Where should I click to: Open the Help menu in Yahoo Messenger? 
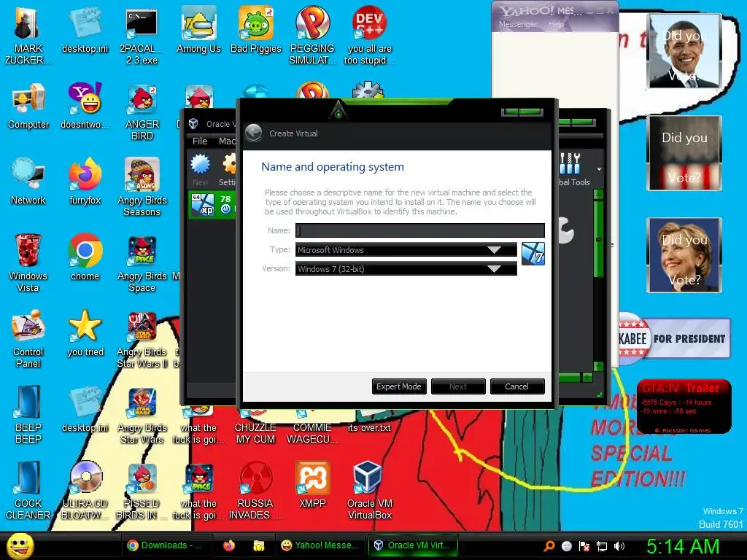[x=556, y=24]
